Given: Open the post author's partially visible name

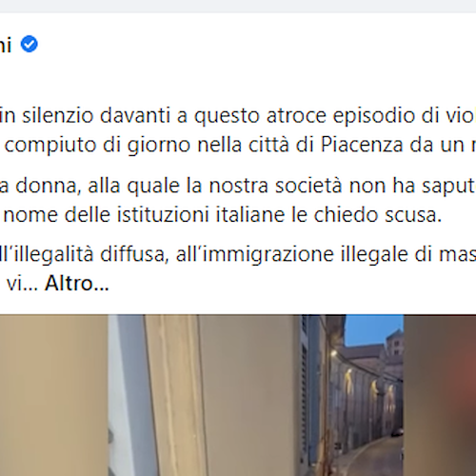Looking at the screenshot, I should pos(6,45).
